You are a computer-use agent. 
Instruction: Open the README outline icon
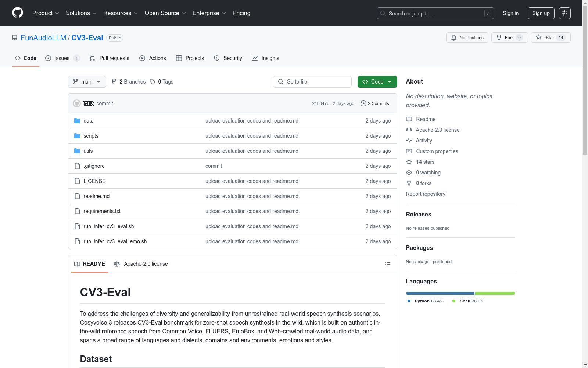click(387, 264)
